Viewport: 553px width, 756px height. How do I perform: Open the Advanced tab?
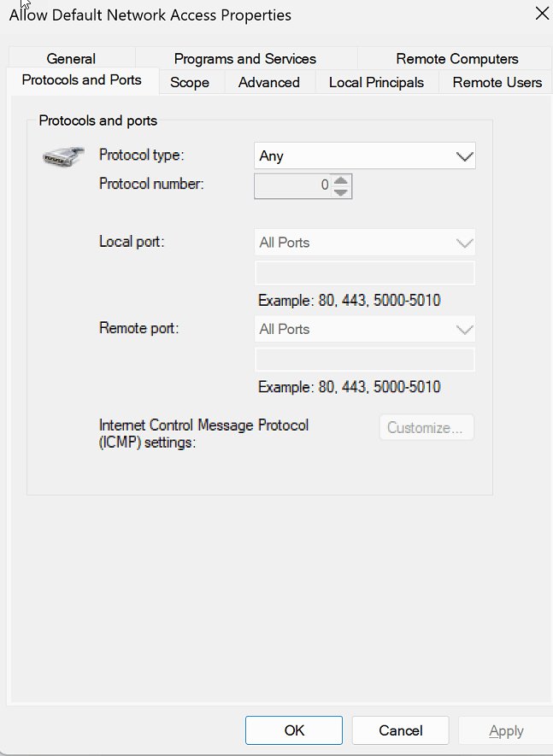(268, 83)
